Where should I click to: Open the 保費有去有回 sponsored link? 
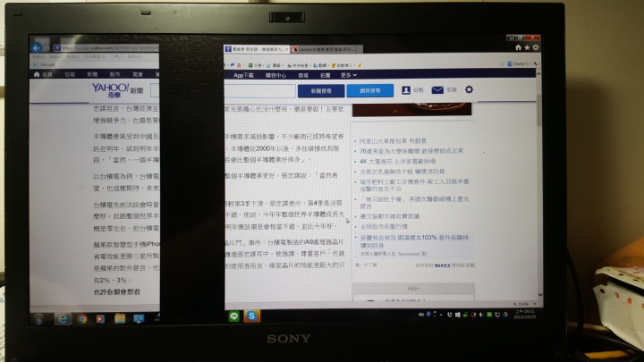point(414,241)
